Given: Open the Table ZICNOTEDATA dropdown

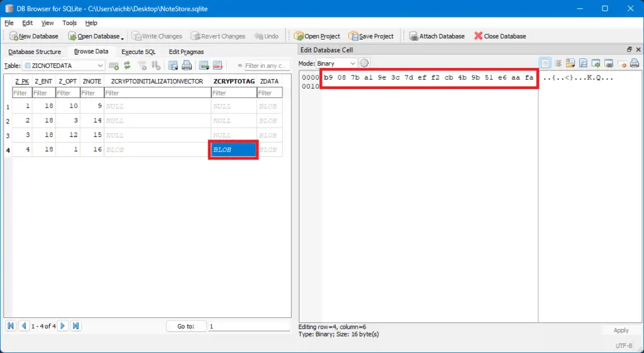Looking at the screenshot, I should coord(64,65).
